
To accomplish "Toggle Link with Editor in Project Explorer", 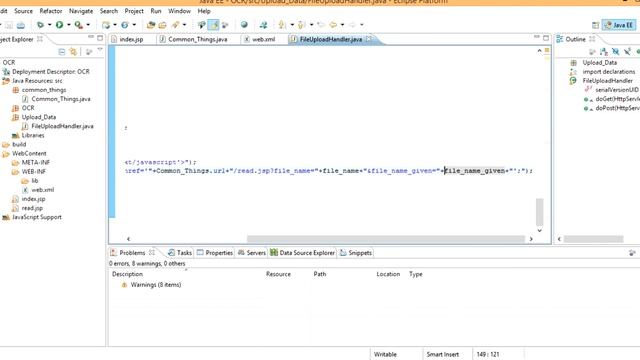I will [73, 51].
